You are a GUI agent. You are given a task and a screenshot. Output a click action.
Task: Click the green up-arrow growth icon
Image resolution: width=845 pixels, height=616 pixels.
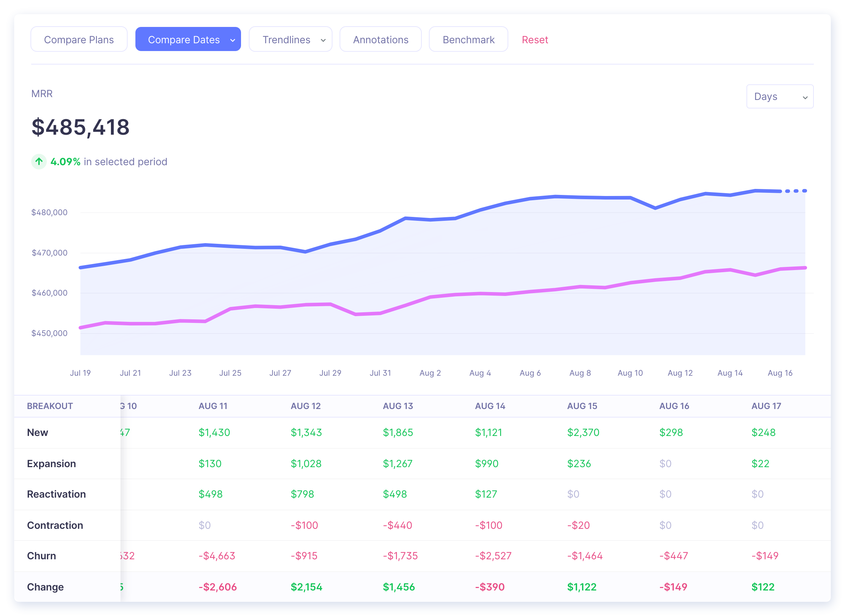click(x=39, y=162)
